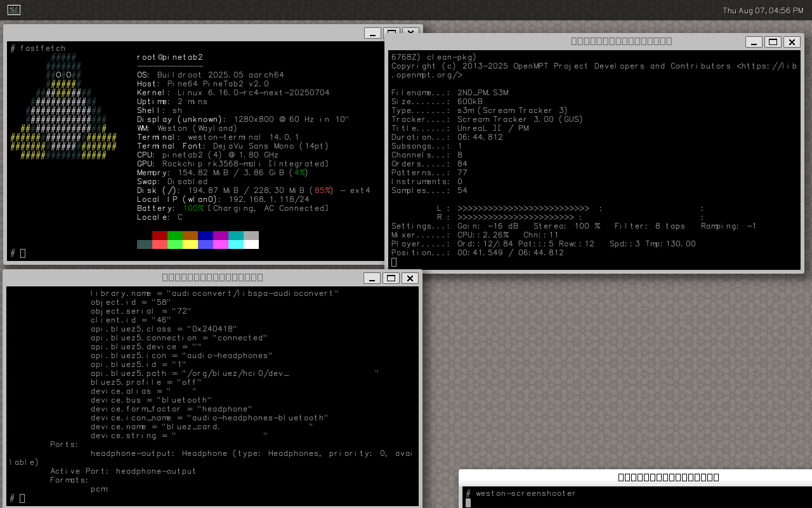
Task: Click the white swatch in fastfetch palette
Action: point(251,244)
